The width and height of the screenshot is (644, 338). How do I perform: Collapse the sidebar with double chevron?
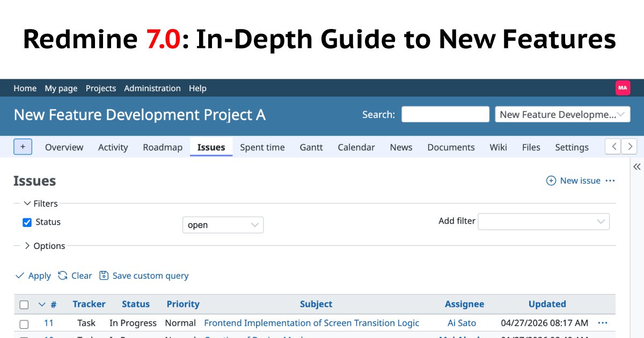point(637,167)
